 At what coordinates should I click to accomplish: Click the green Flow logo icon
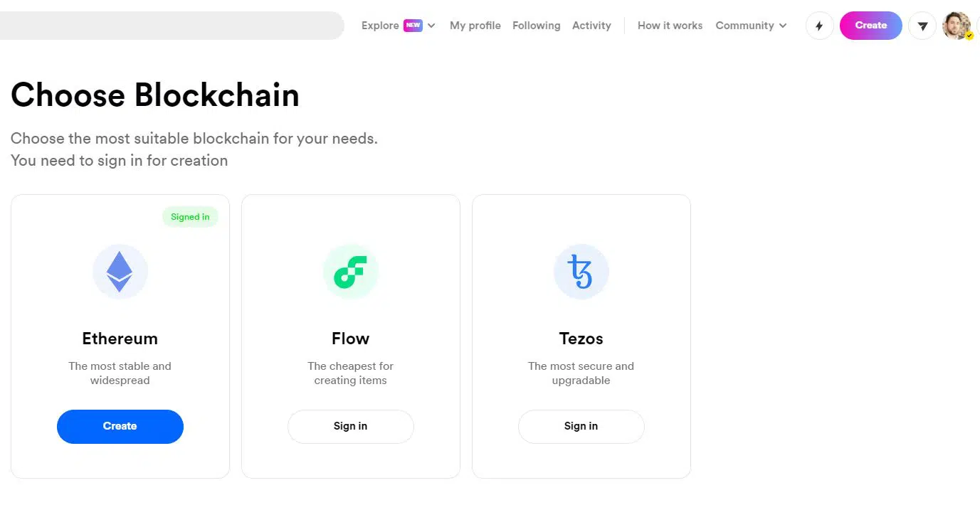point(350,272)
